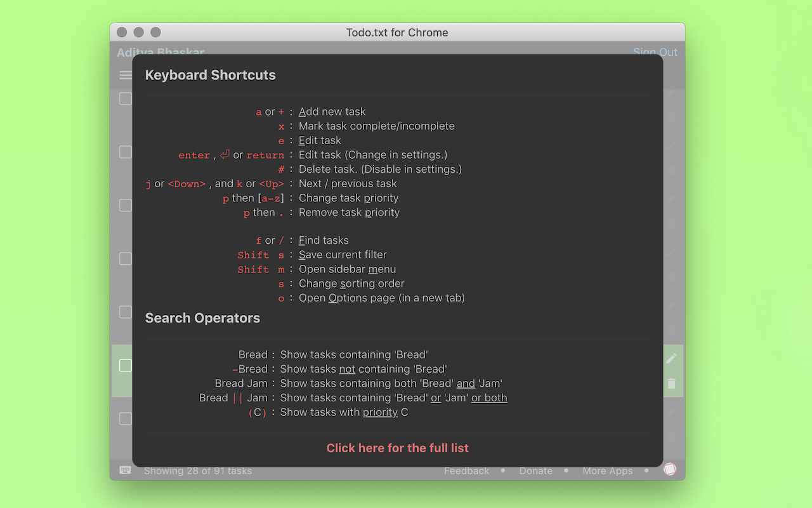Click the Aditya Bhaskar account name
The height and width of the screenshot is (508, 812).
click(x=160, y=52)
